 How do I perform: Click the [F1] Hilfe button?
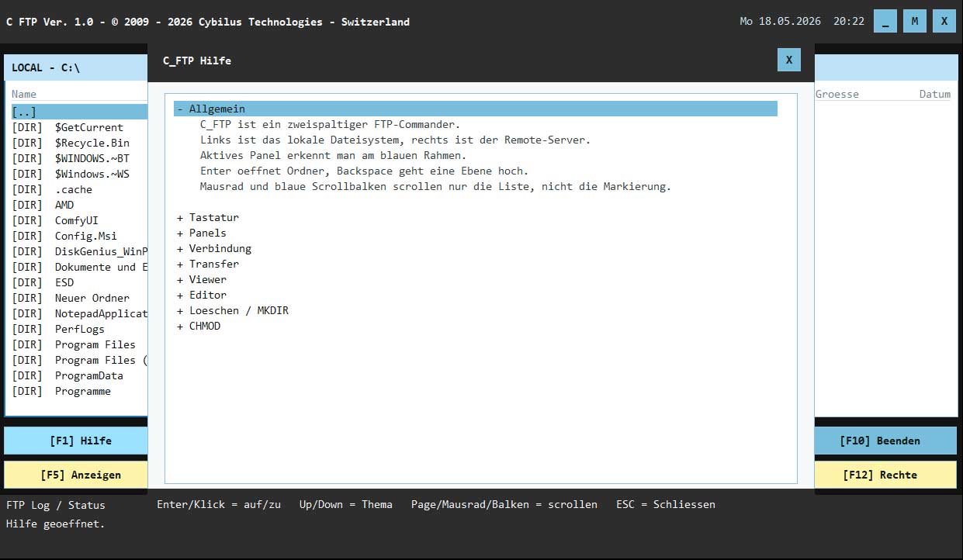tap(75, 441)
